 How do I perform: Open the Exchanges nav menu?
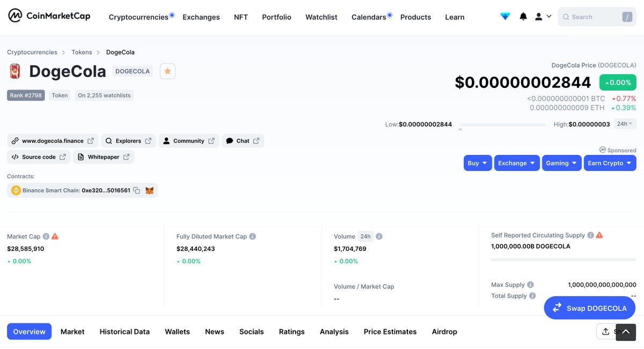pos(201,17)
